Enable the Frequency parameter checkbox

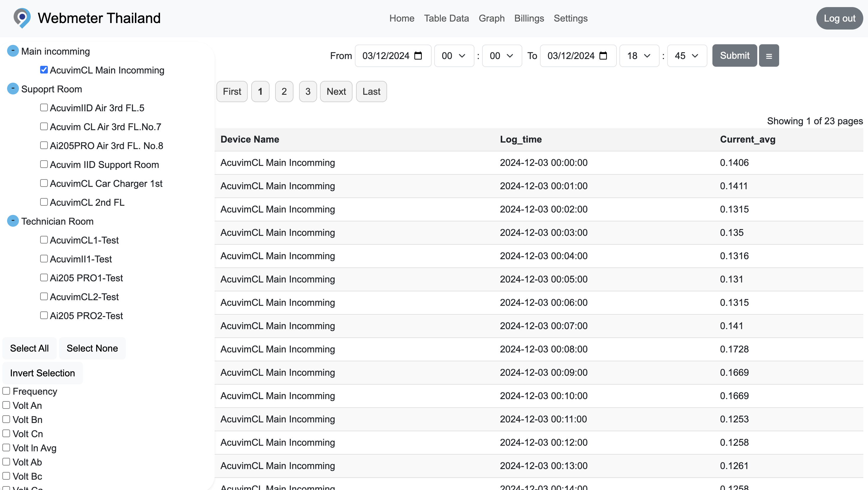[x=6, y=391]
